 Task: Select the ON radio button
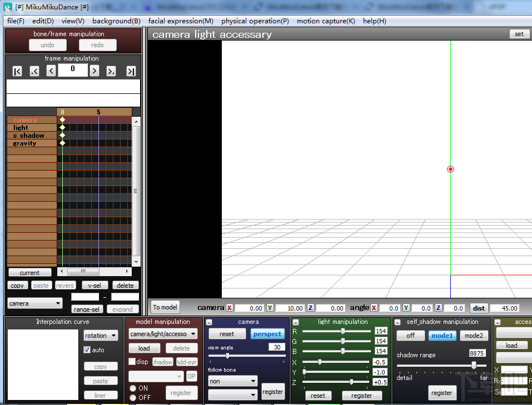[x=133, y=388]
